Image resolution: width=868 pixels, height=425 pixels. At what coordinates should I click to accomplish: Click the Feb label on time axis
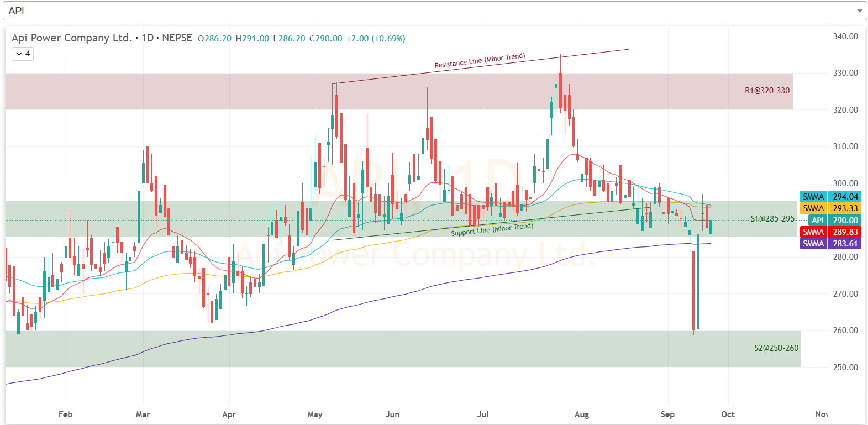point(65,414)
